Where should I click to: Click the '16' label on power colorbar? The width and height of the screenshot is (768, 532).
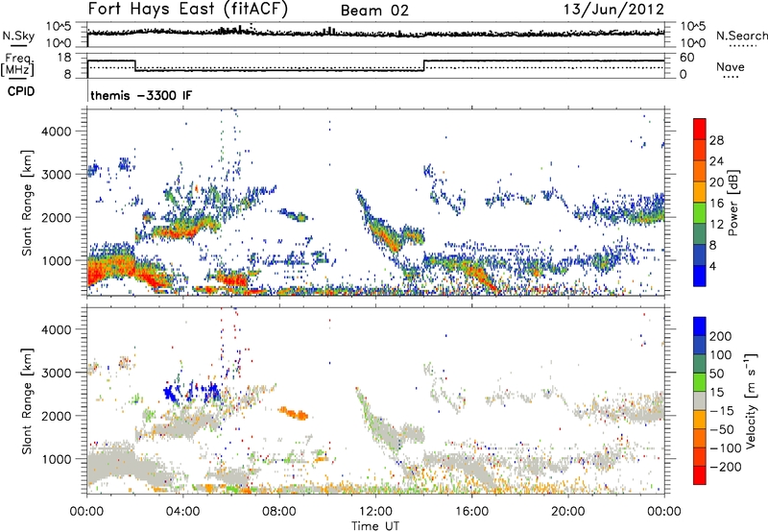(716, 204)
